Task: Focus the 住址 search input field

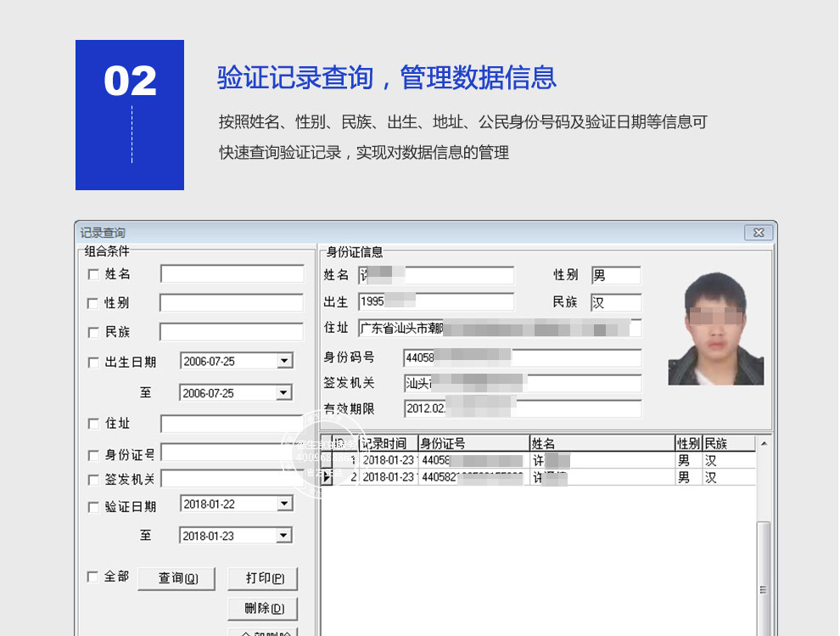Action: click(x=232, y=424)
